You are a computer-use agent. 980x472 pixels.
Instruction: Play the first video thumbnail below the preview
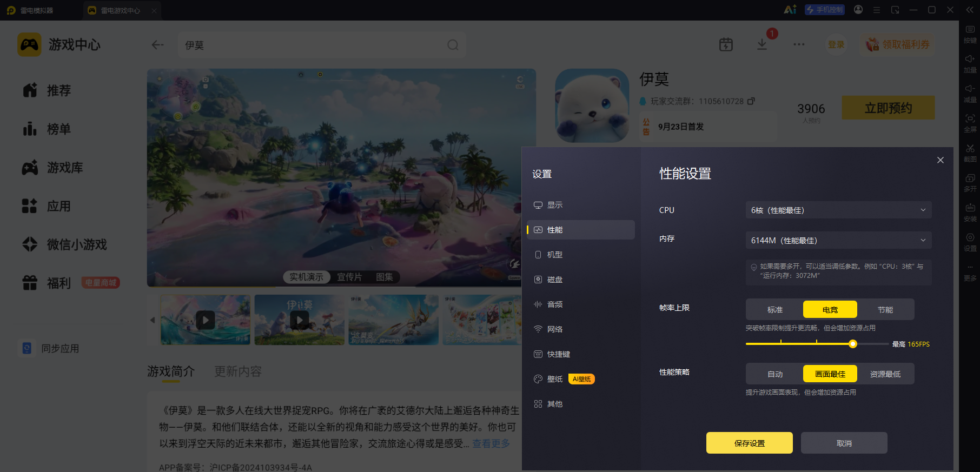[206, 320]
